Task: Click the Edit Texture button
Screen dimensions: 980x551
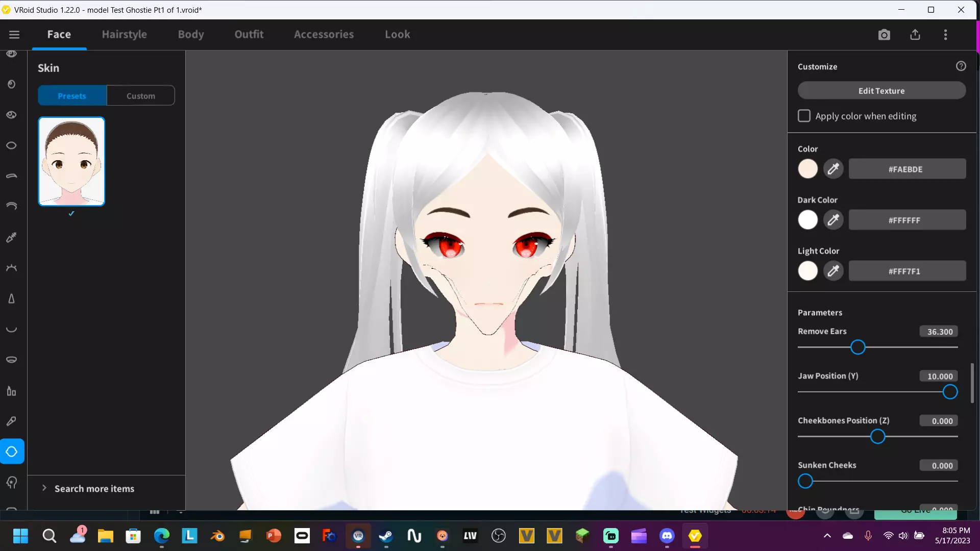Action: pos(881,90)
